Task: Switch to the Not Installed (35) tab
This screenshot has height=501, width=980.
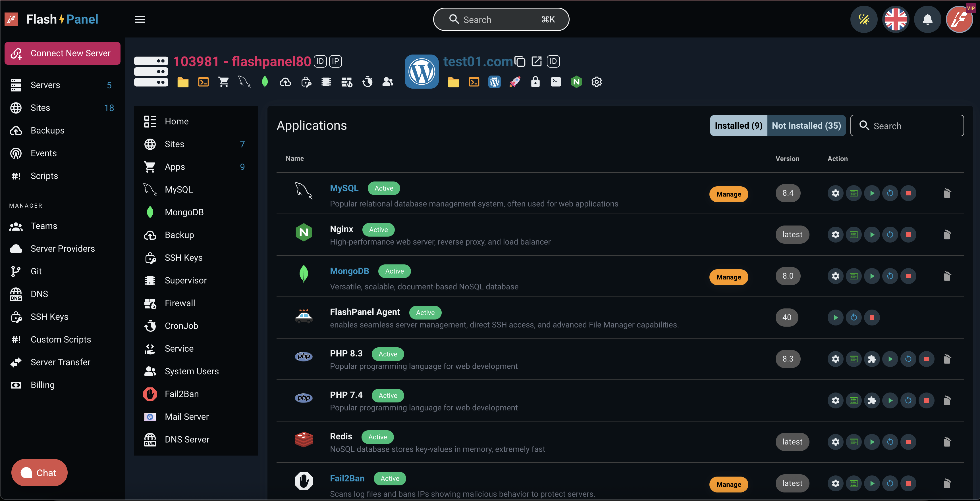Action: [806, 126]
